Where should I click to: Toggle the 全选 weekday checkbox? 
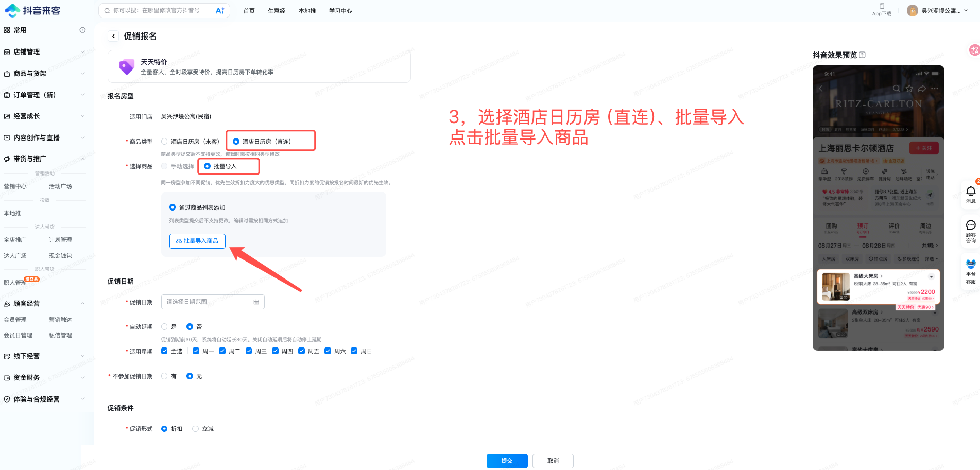pyautogui.click(x=164, y=351)
